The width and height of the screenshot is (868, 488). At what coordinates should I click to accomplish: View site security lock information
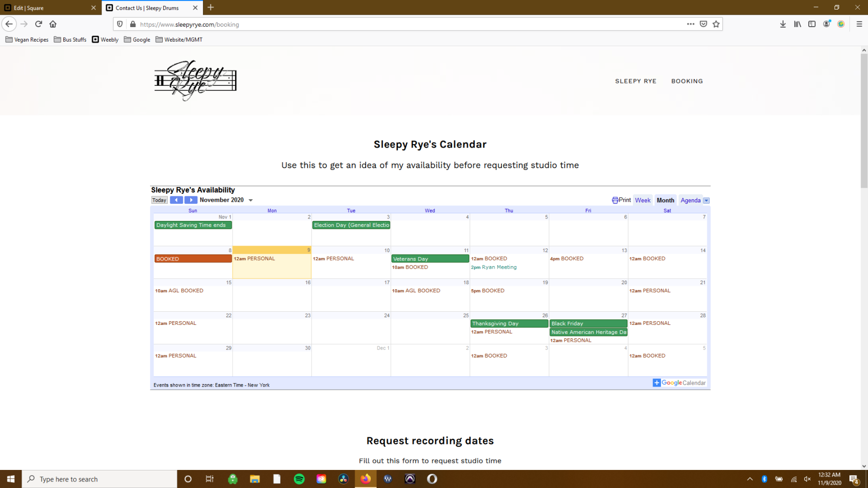[133, 24]
